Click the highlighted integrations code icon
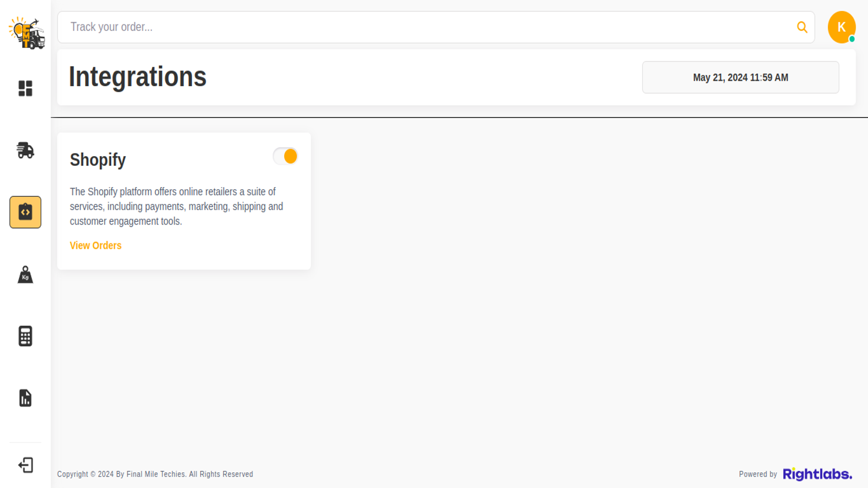 click(x=25, y=212)
